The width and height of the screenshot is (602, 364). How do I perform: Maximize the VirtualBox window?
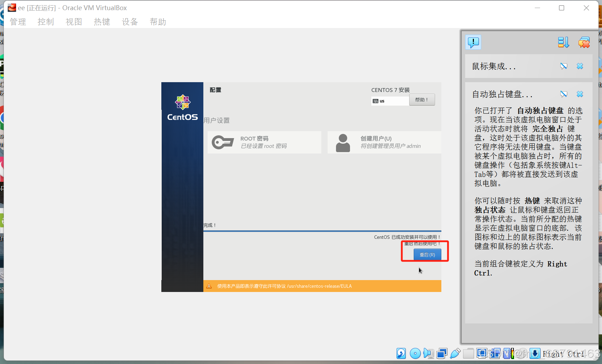pos(562,8)
